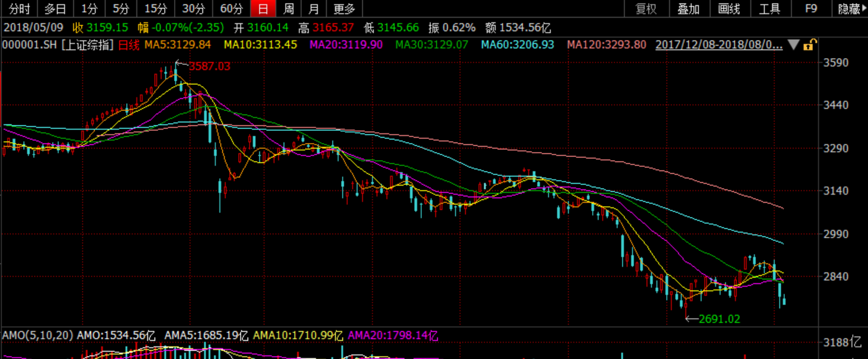Image resolution: width=868 pixels, height=359 pixels.
Task: Click the 叠加 overlay button
Action: (x=688, y=8)
